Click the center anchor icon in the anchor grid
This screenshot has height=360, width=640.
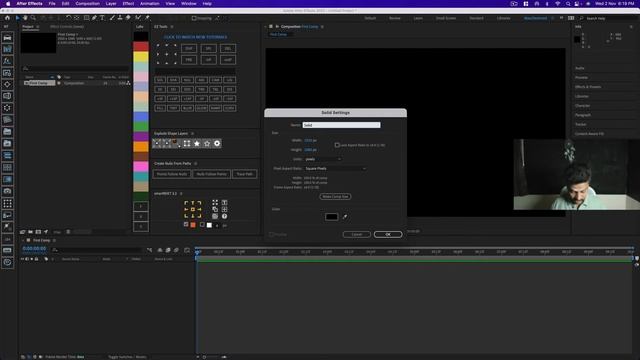coord(193,209)
